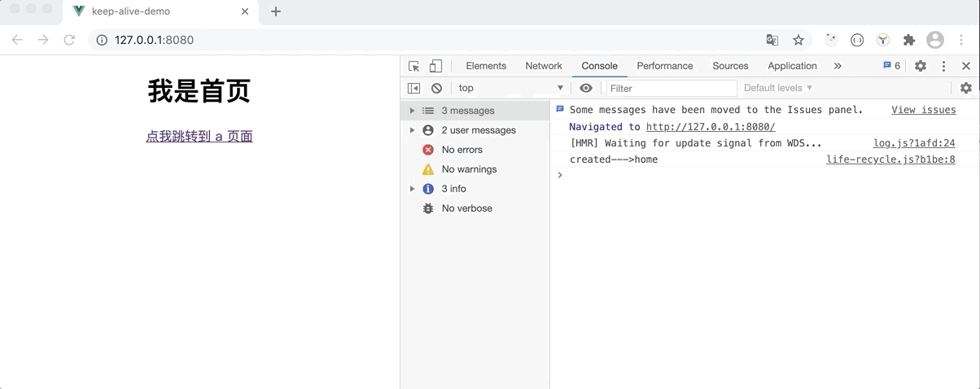Open log.js?1afd:24 source link
The image size is (980, 389).
(915, 143)
